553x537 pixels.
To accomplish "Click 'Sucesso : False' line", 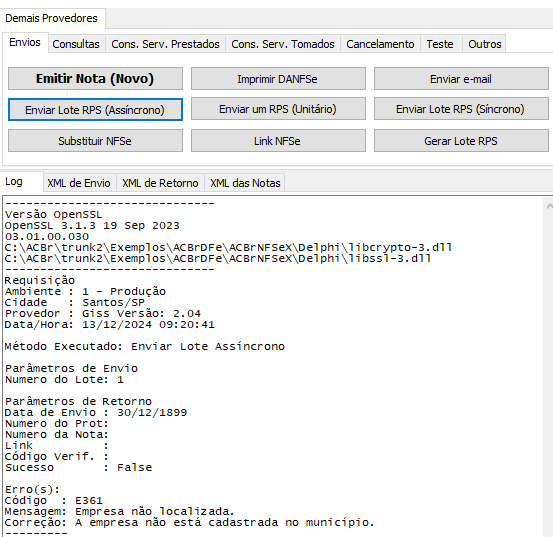I will tap(78, 467).
